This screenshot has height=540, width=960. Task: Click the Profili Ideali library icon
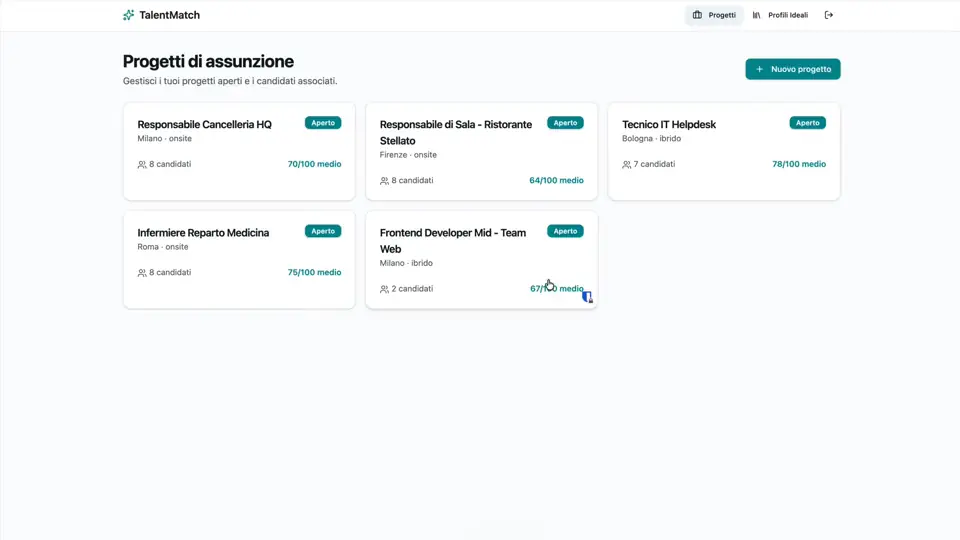[x=757, y=15]
